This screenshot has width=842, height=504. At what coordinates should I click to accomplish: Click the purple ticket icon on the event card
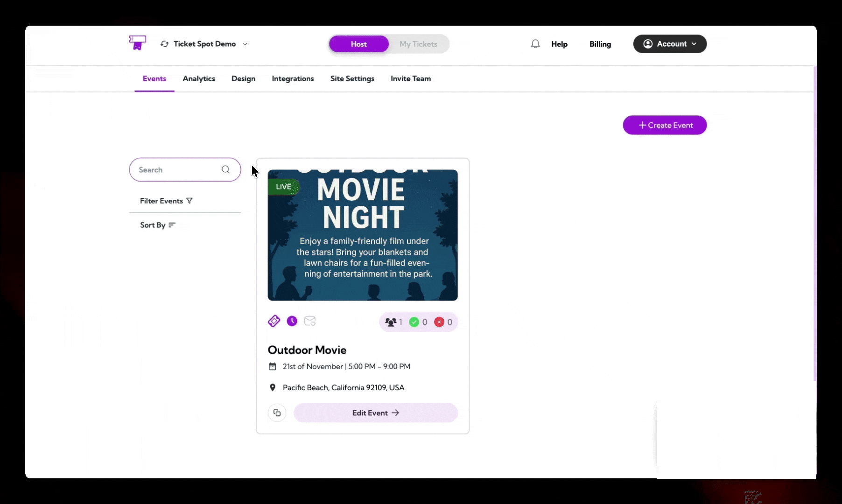(x=274, y=321)
